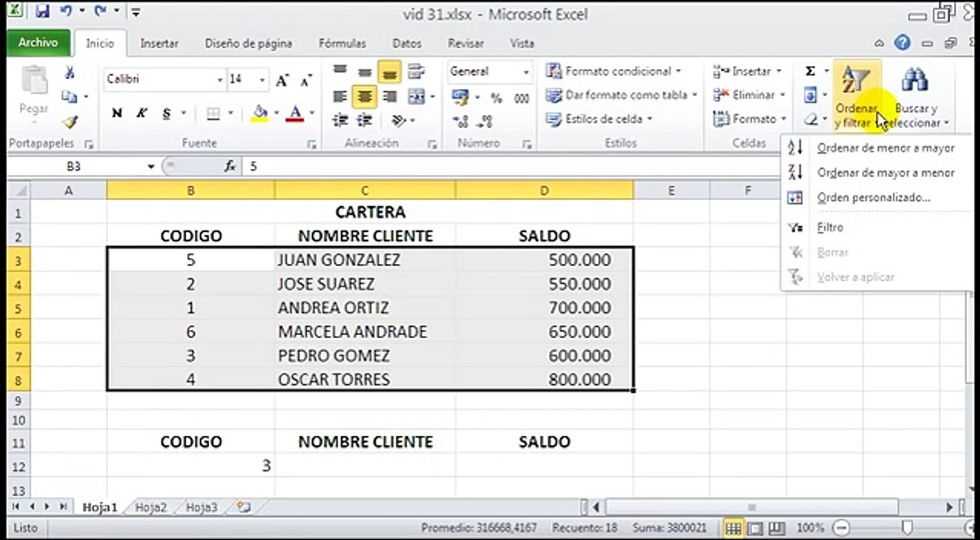Apply the red font color A
The width and height of the screenshot is (980, 540).
click(295, 113)
